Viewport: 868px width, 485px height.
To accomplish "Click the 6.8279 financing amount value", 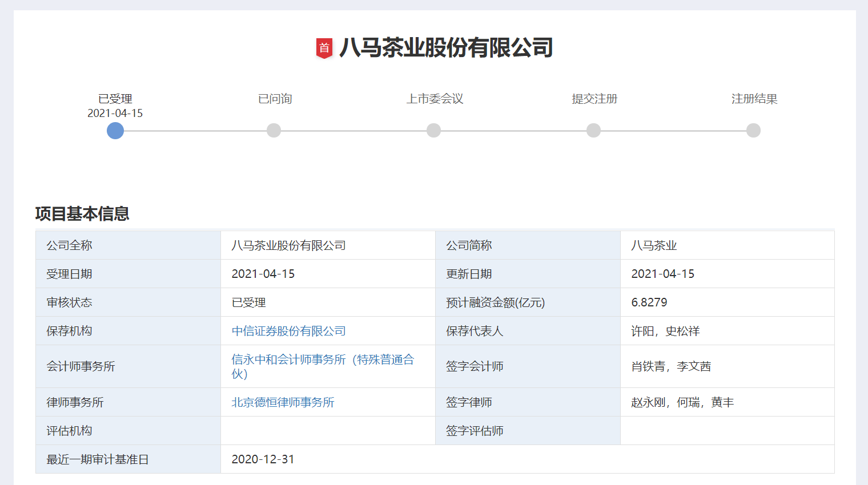I will [649, 302].
